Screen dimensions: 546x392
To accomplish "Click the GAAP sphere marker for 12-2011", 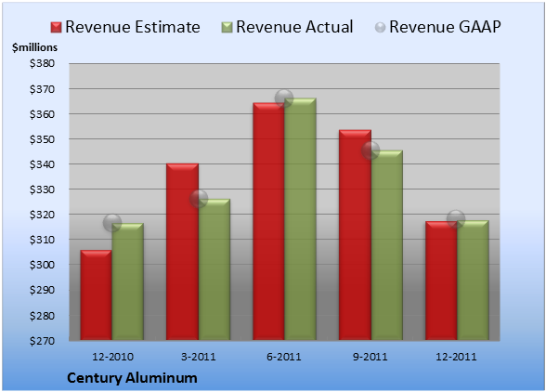I will pos(456,219).
